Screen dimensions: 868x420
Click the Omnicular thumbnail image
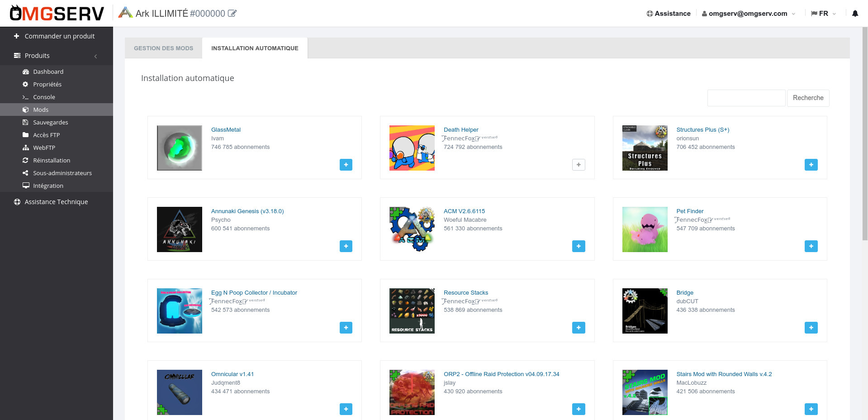[180, 392]
